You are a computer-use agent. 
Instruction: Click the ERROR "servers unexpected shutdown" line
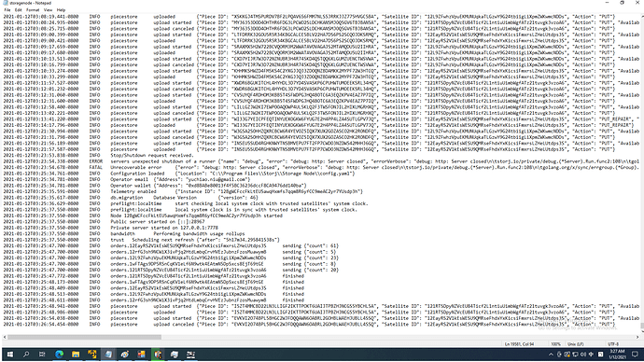[321, 161]
